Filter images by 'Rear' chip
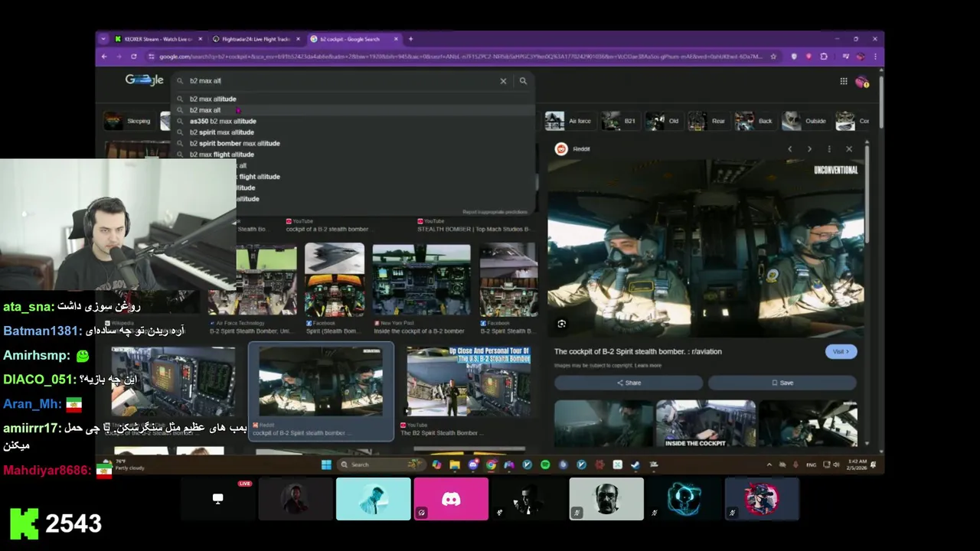Image resolution: width=980 pixels, height=551 pixels. click(708, 121)
